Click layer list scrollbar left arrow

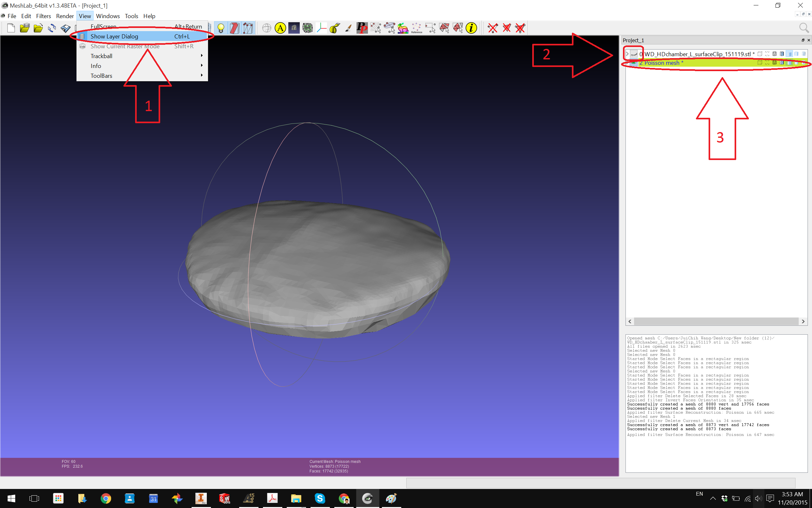pos(630,322)
